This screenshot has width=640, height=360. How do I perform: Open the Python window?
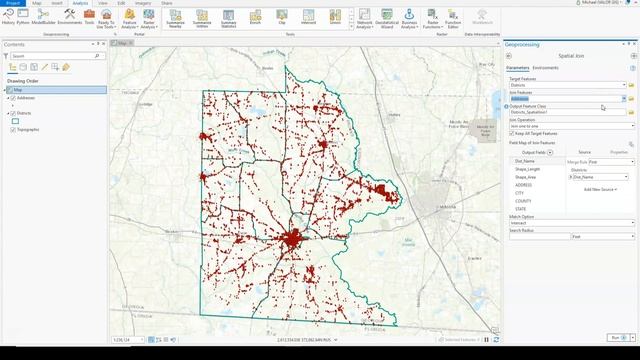[23, 17]
